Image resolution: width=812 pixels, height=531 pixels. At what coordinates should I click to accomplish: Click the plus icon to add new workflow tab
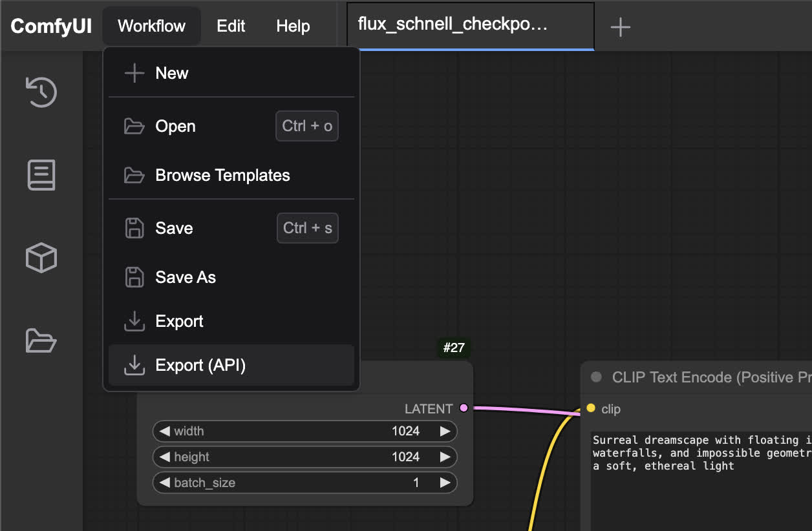pos(620,26)
